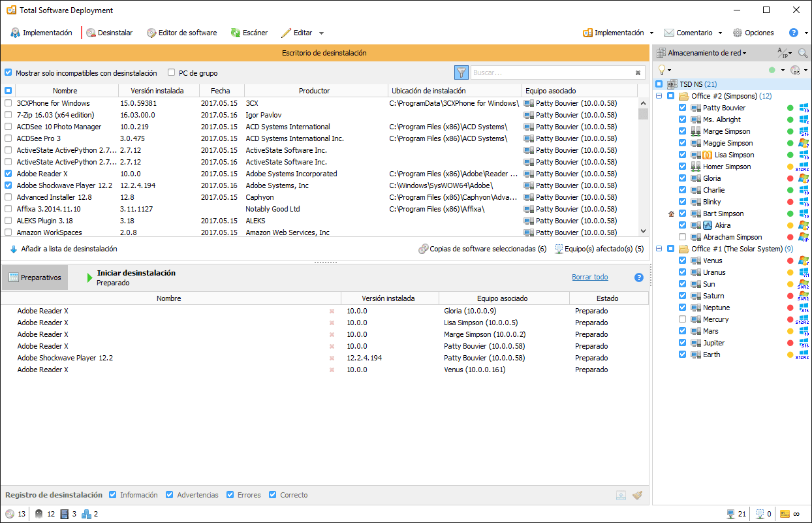
Task: Collapse the Office #2 (Simpsons) group
Action: click(659, 96)
